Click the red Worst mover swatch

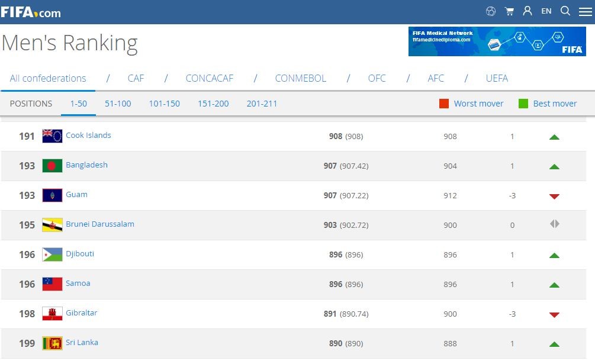click(444, 104)
